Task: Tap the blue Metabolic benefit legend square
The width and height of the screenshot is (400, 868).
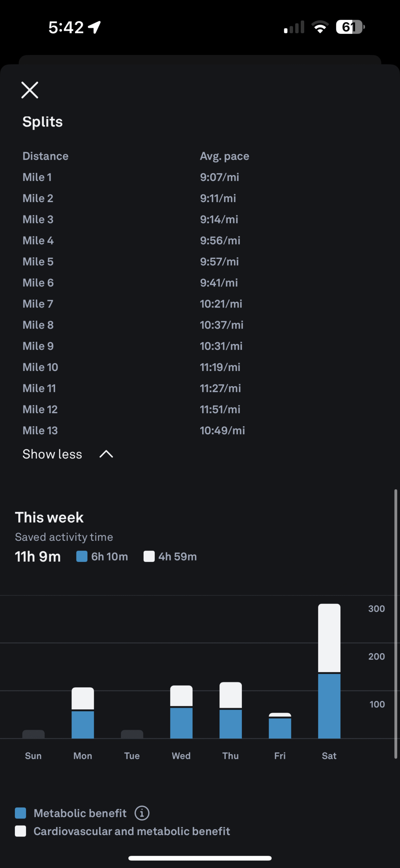Action: coord(21,813)
